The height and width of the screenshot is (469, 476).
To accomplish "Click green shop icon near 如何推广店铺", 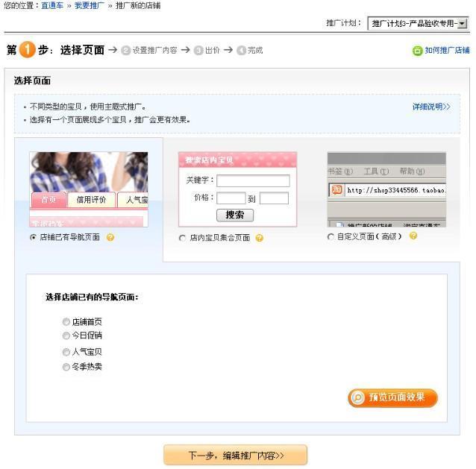I will (x=417, y=51).
